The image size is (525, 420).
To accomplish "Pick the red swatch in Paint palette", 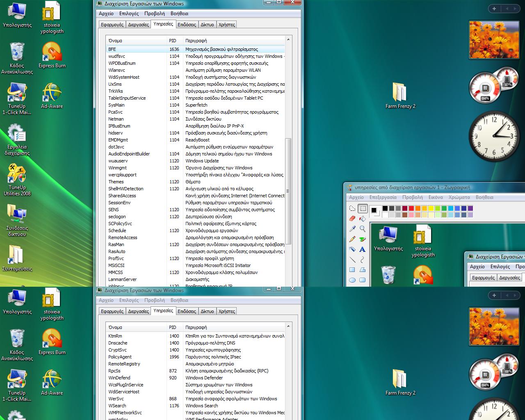I will tap(411, 208).
